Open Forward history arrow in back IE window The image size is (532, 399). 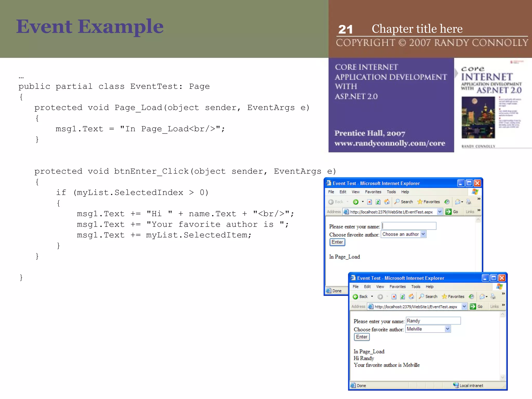click(x=363, y=202)
